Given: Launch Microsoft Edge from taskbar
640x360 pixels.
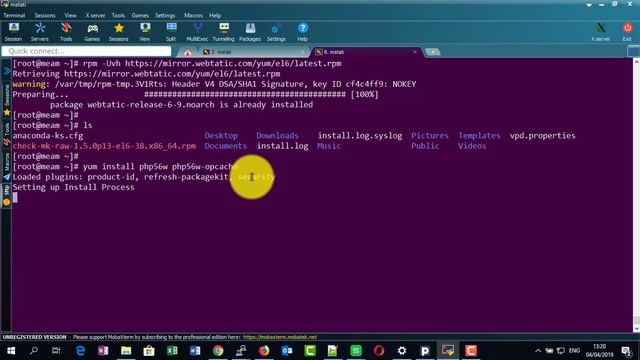Looking at the screenshot, I should [x=80, y=351].
